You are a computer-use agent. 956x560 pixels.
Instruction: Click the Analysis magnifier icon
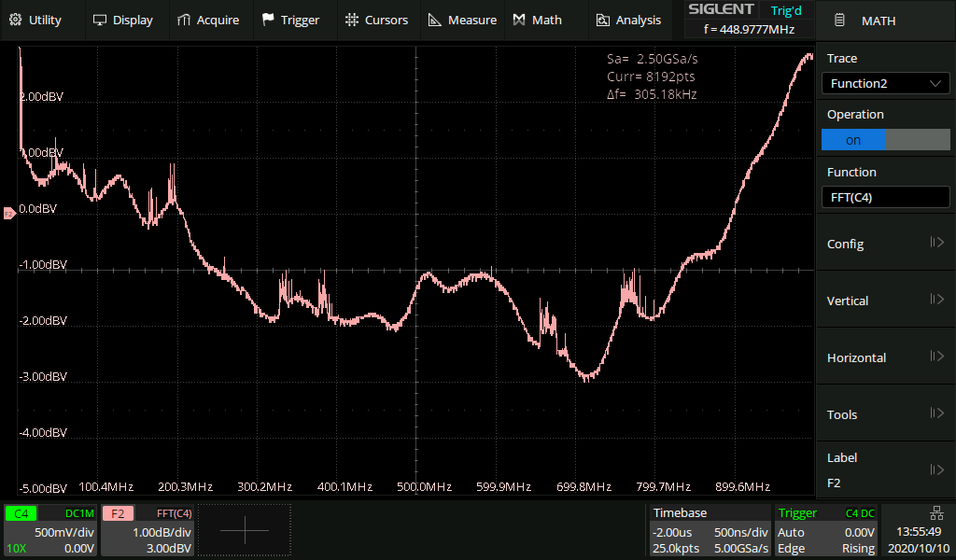(x=602, y=21)
